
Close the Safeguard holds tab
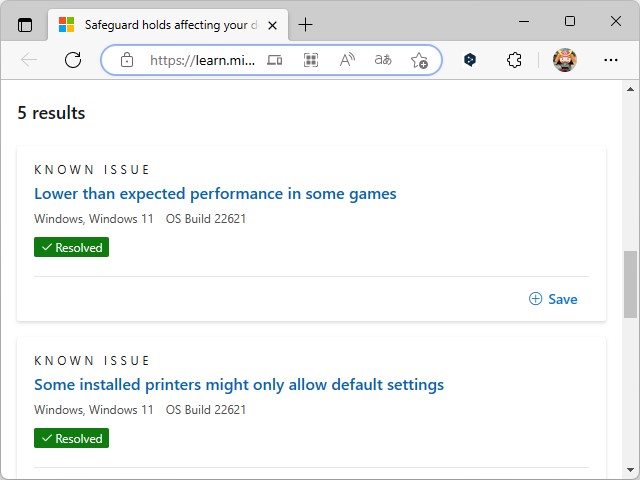tap(272, 26)
